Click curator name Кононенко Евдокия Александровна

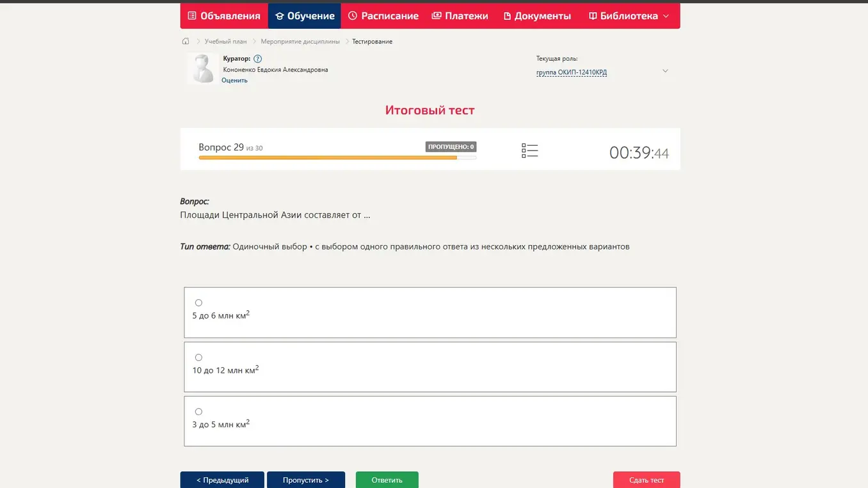275,70
